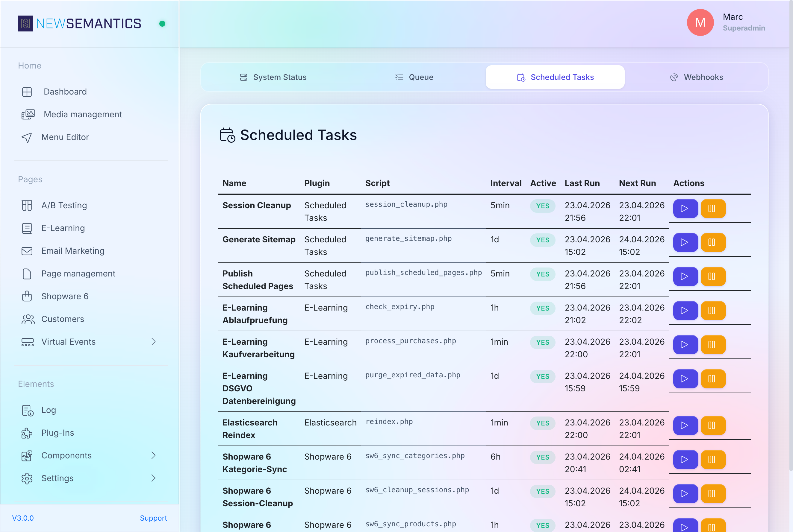Screen dimensions: 793x532
Task: Open the Webhooks tab
Action: [x=696, y=77]
